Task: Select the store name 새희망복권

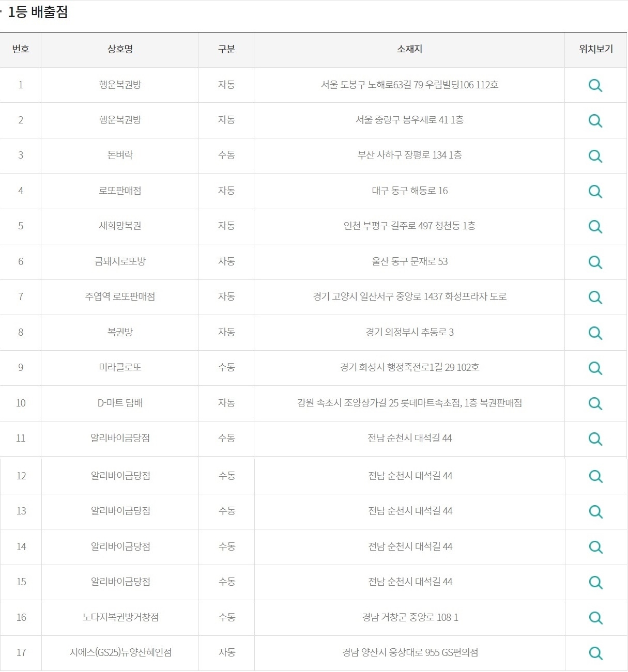Action: [x=120, y=226]
